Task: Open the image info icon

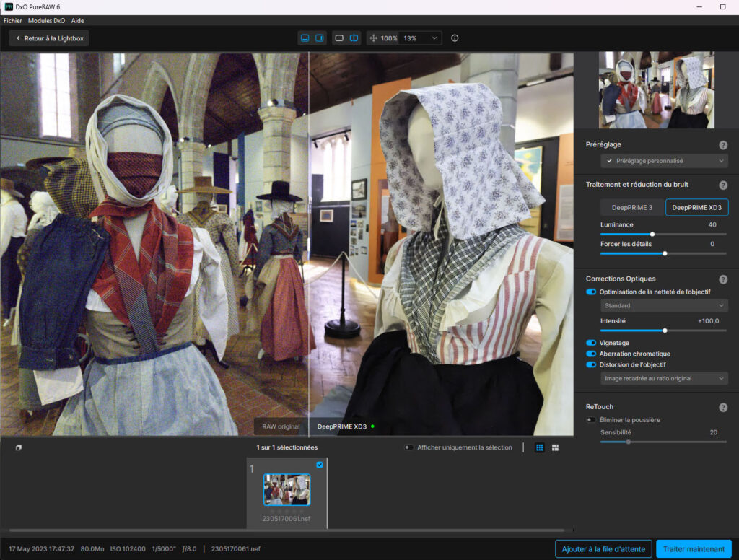Action: tap(455, 38)
